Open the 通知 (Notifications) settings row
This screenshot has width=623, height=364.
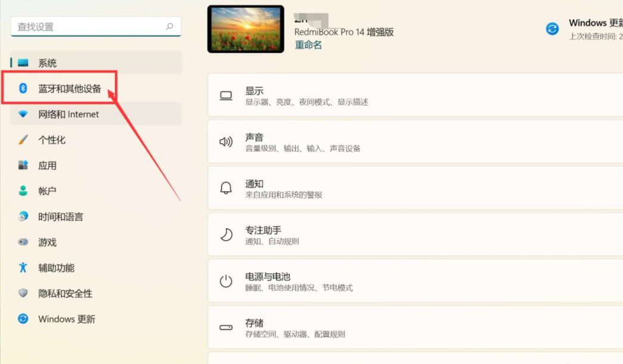415,188
